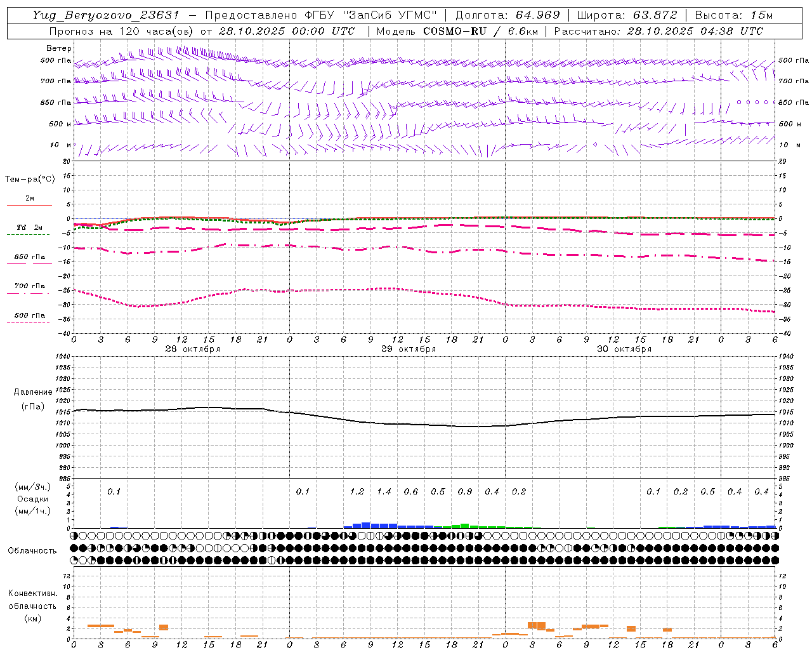This screenshot has width=812, height=650.
Task: Click the Давление pressure panel label
Action: 33,392
